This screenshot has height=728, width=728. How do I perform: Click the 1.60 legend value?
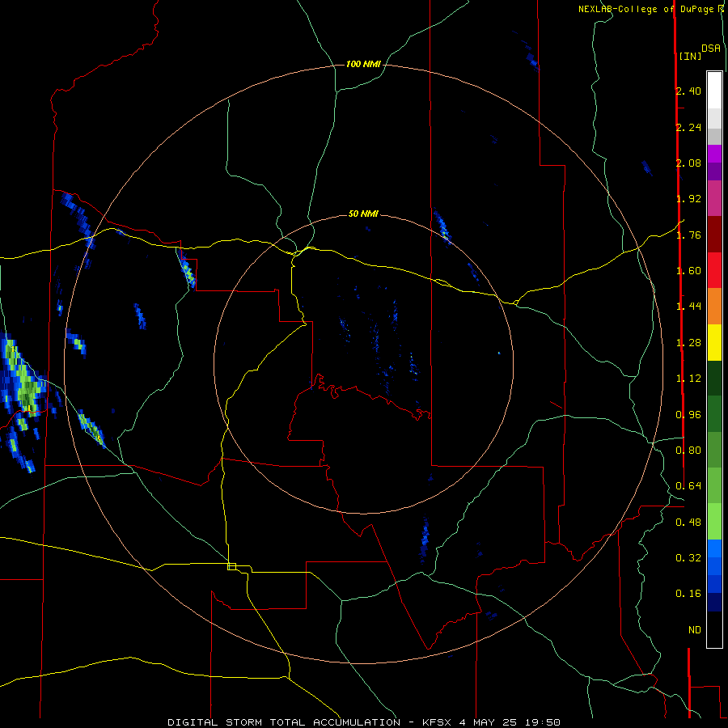(688, 271)
